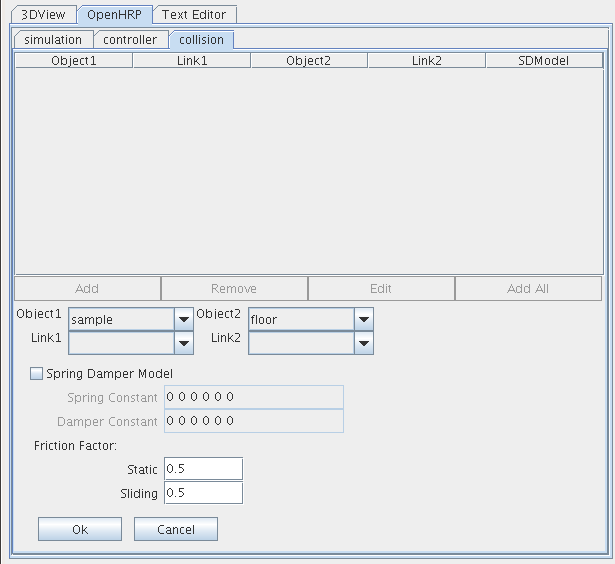Click the SDModel column header
The height and width of the screenshot is (564, 615).
[544, 61]
